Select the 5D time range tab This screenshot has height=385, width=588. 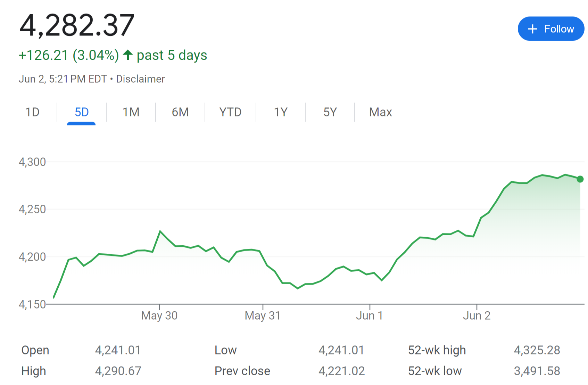click(82, 112)
